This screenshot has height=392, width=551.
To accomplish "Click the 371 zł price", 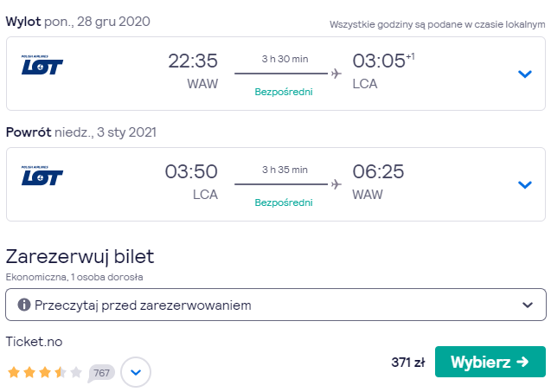I will pyautogui.click(x=408, y=362).
